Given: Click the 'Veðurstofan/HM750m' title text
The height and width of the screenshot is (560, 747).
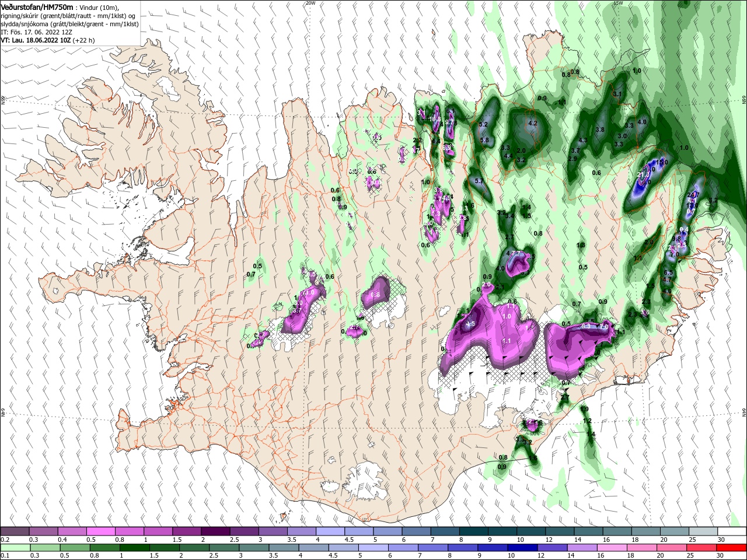Looking at the screenshot, I should tap(37, 6).
